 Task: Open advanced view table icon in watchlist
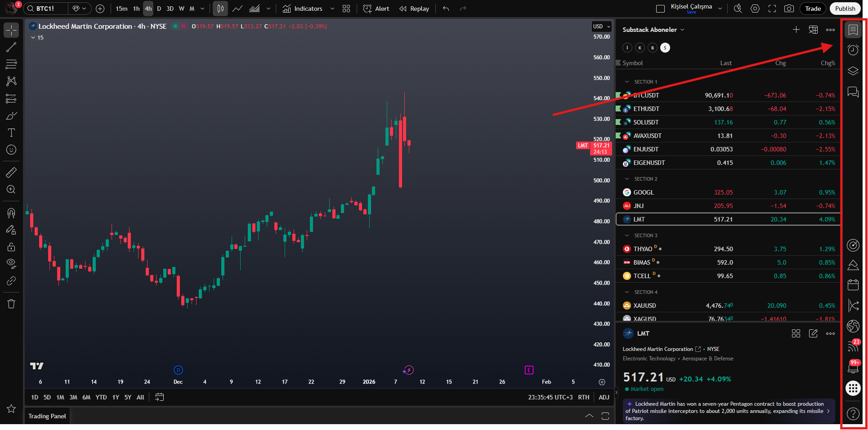(813, 30)
